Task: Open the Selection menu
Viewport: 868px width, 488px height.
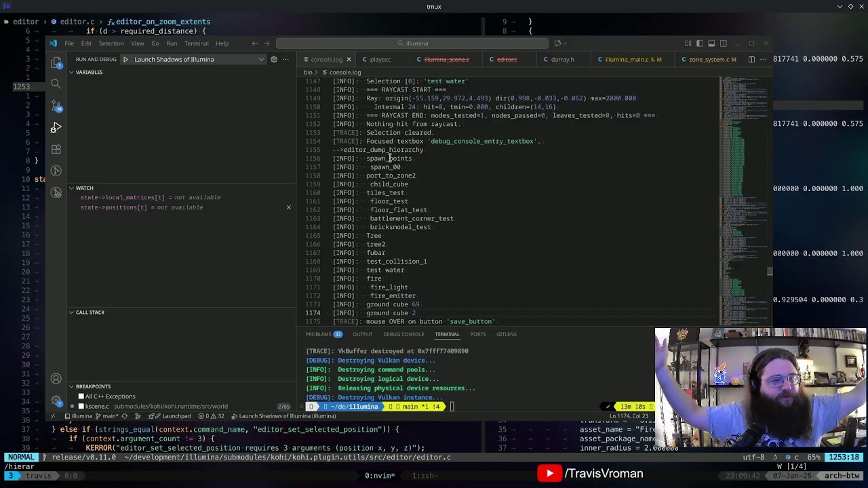Action: 111,43
